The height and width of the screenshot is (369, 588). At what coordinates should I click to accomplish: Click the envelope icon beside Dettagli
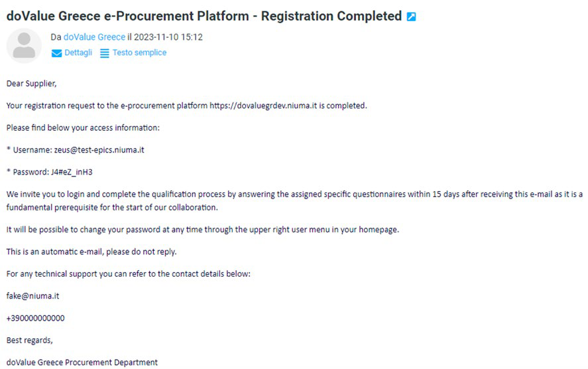point(56,53)
